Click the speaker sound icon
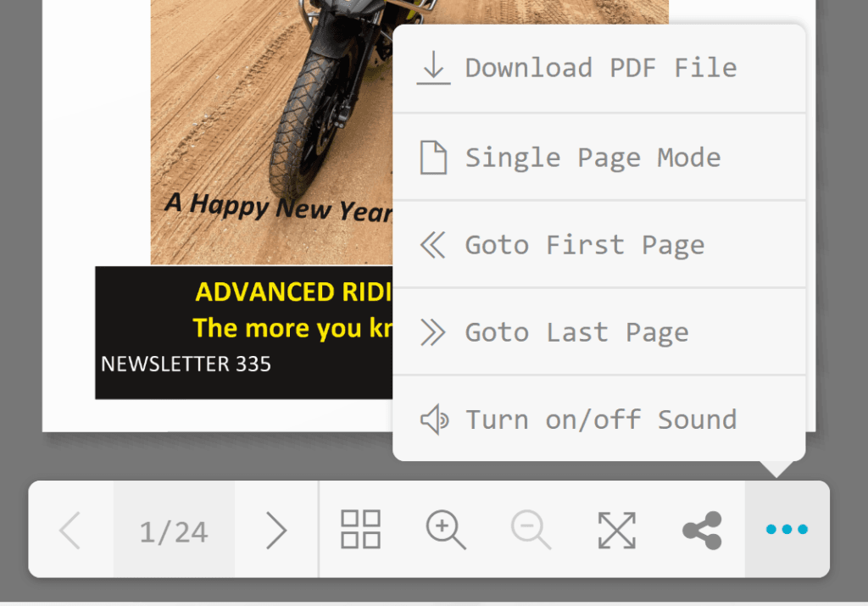The width and height of the screenshot is (868, 606). click(435, 419)
